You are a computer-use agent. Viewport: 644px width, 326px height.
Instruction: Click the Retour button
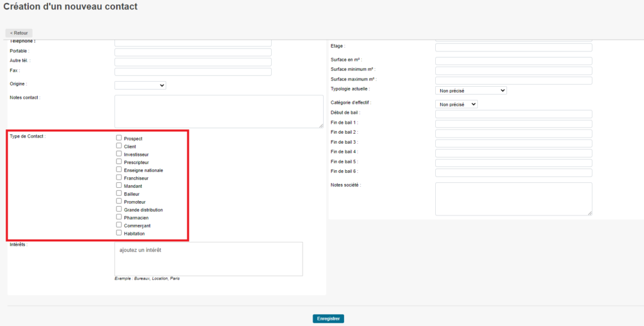(19, 33)
